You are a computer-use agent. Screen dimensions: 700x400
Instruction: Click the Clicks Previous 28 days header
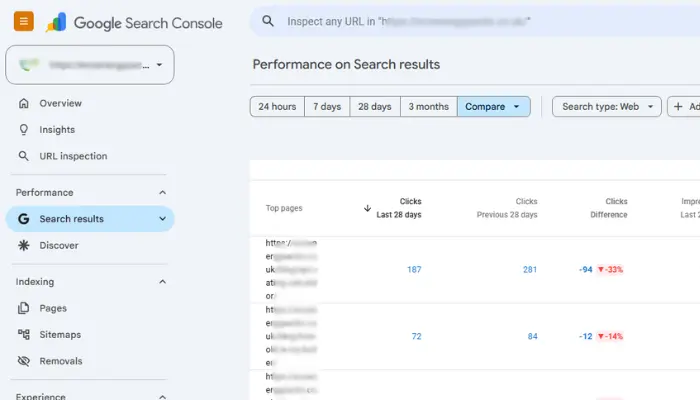[x=507, y=208]
